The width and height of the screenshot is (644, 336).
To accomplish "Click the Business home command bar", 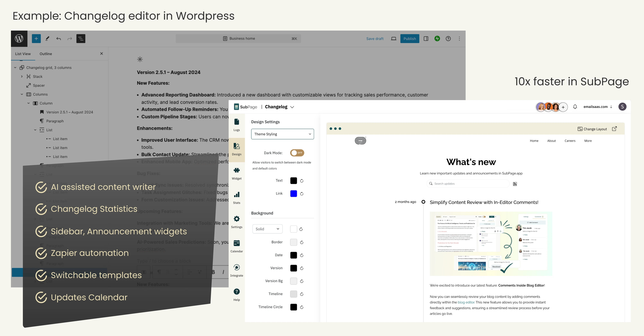I will coord(238,38).
